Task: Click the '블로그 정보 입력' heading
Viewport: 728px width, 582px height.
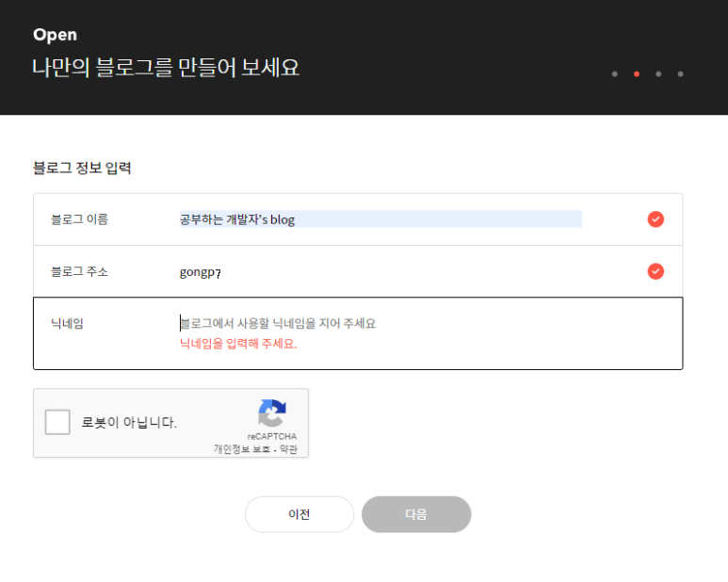Action: (82, 168)
